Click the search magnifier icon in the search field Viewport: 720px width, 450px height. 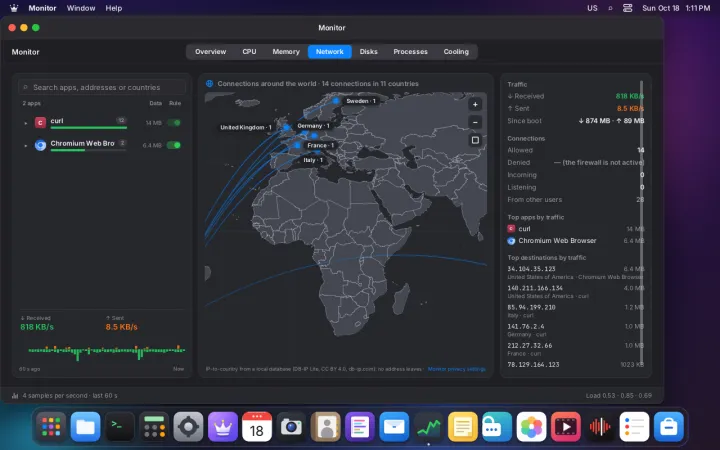[26, 87]
